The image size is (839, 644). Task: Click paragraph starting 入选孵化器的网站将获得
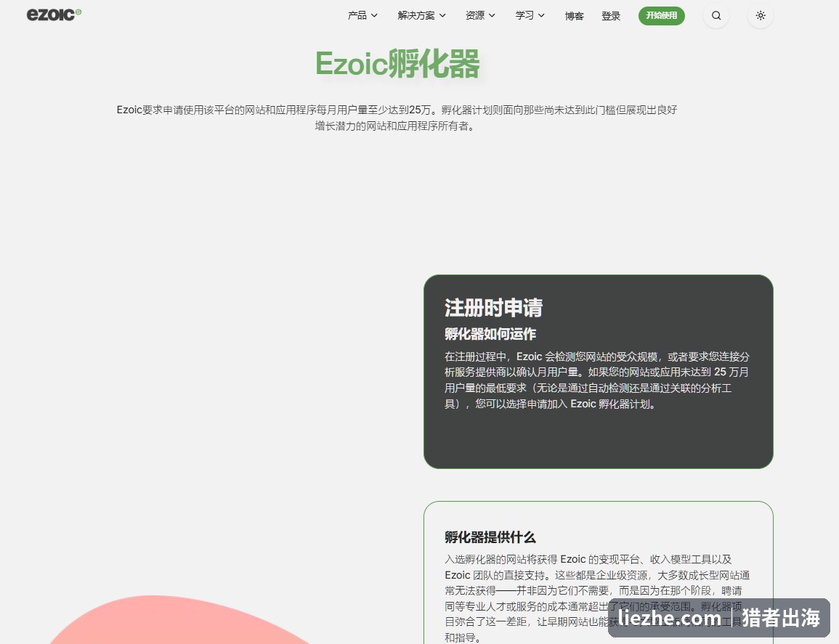(597, 598)
